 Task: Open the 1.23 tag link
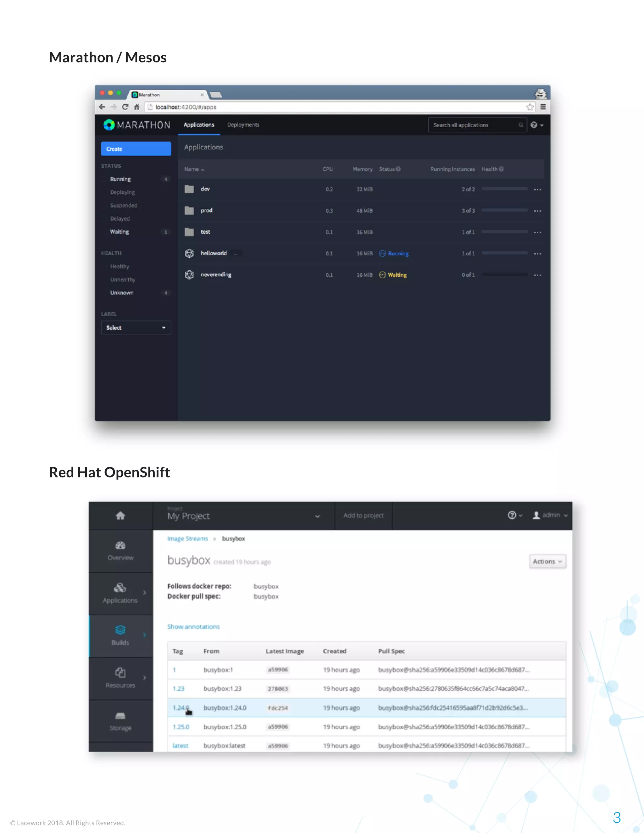point(178,688)
